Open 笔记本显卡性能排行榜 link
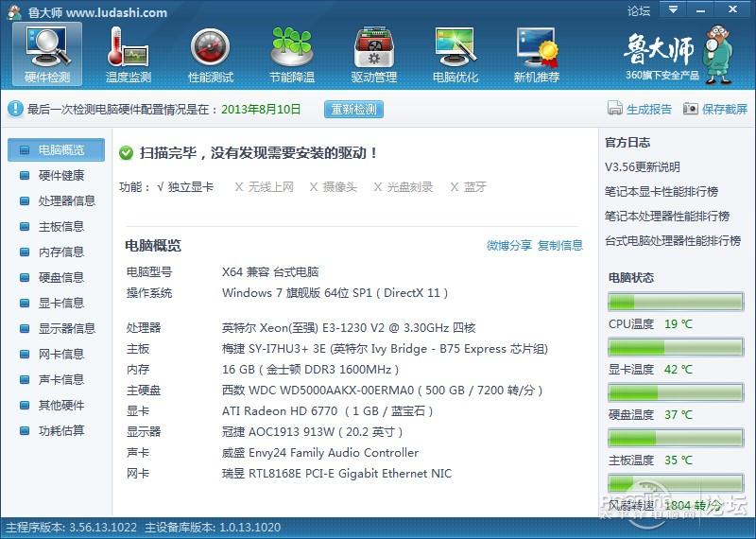This screenshot has width=756, height=539. (661, 192)
